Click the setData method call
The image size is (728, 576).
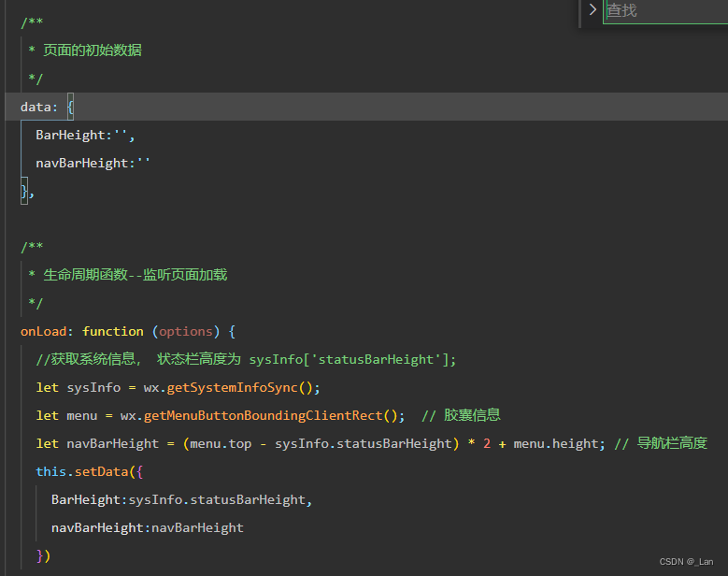tap(101, 471)
